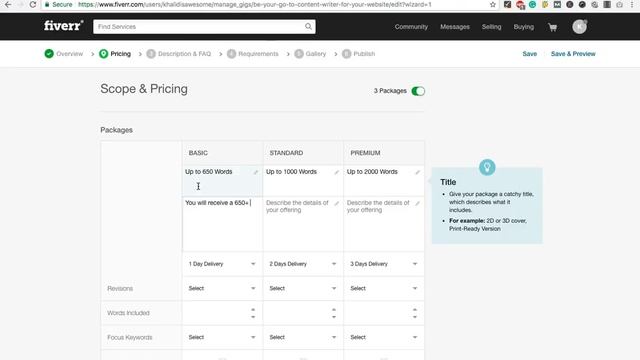Click the Premium title 'Up to 2000 Words'
Image resolution: width=640 pixels, height=360 pixels.
(x=372, y=172)
